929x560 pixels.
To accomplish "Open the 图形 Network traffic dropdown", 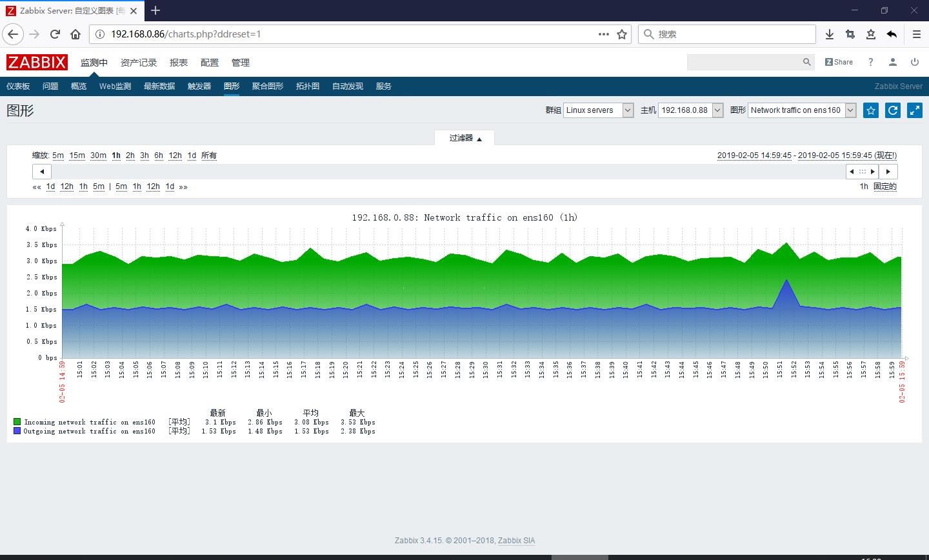I will (803, 110).
